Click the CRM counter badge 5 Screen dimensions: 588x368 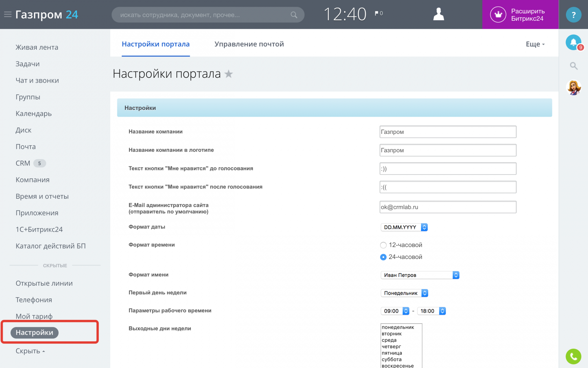(40, 163)
